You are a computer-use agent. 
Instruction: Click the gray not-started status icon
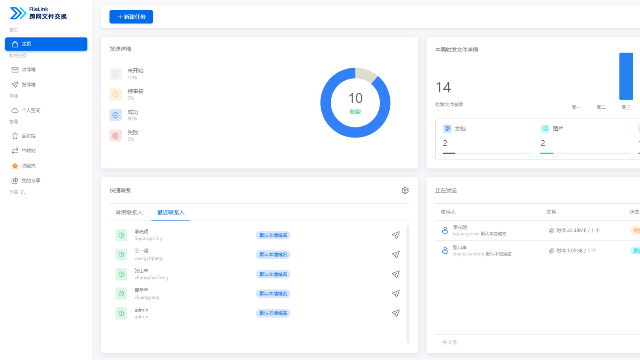pyautogui.click(x=116, y=74)
